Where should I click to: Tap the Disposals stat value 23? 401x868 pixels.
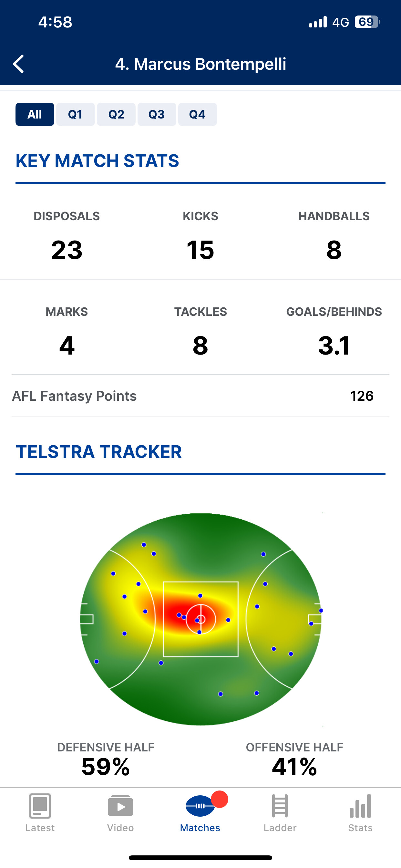(x=67, y=250)
